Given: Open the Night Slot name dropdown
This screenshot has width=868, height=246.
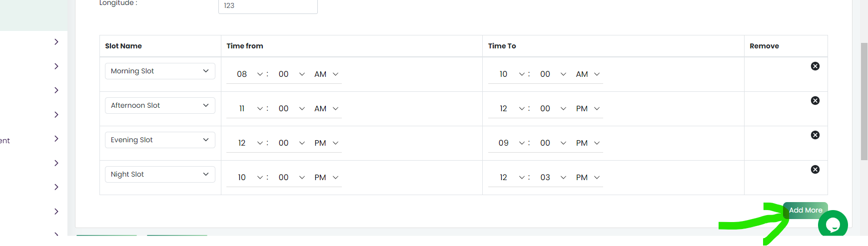Looking at the screenshot, I should pos(160,174).
